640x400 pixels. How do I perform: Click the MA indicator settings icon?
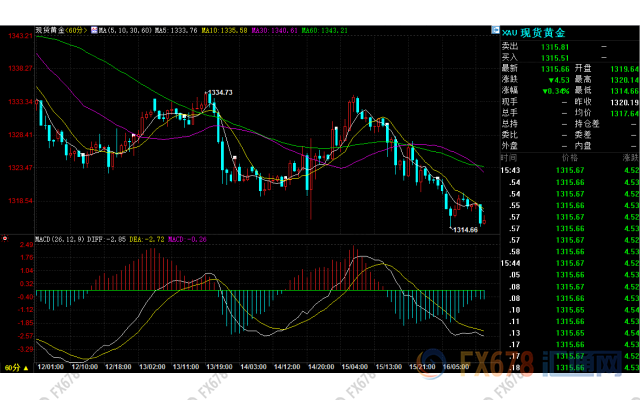(94, 30)
